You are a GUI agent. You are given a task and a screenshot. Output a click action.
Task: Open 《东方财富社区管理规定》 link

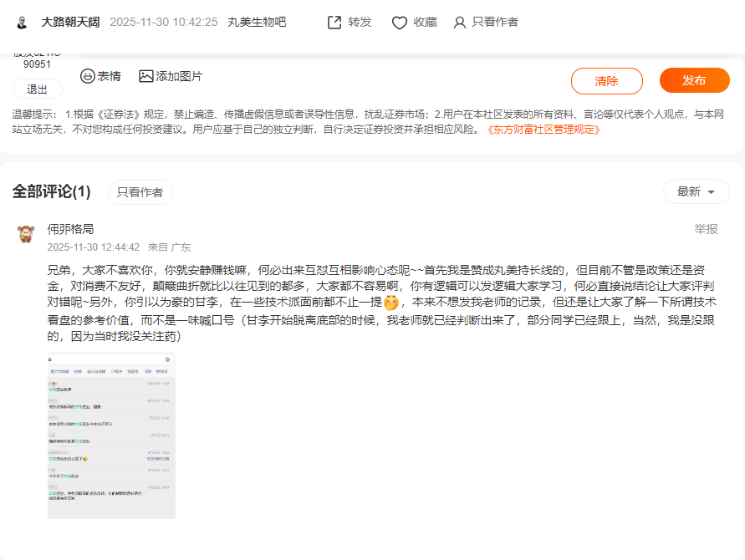[x=543, y=130]
